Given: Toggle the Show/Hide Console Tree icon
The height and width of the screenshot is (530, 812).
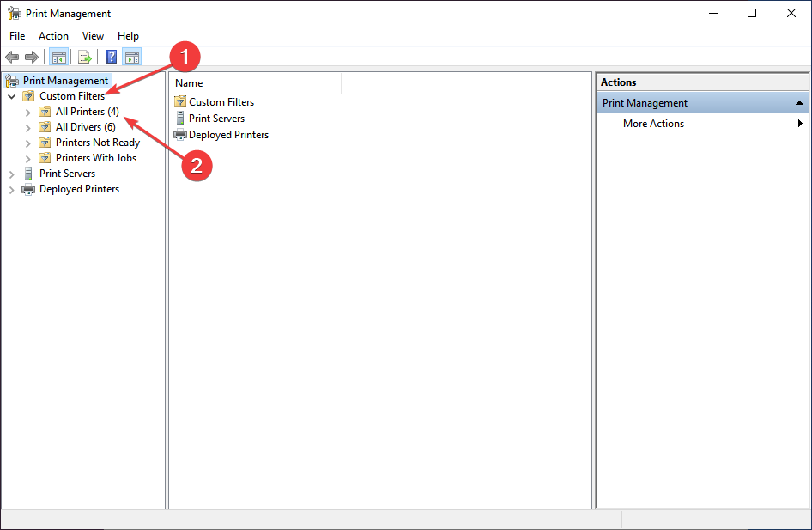Looking at the screenshot, I should [58, 57].
